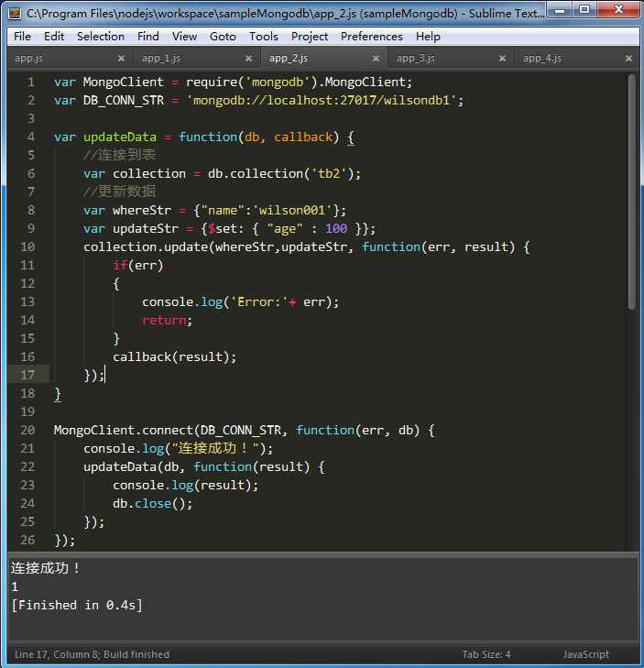Click the '连接成功！' line in build output
This screenshot has height=668, width=644.
tap(45, 568)
